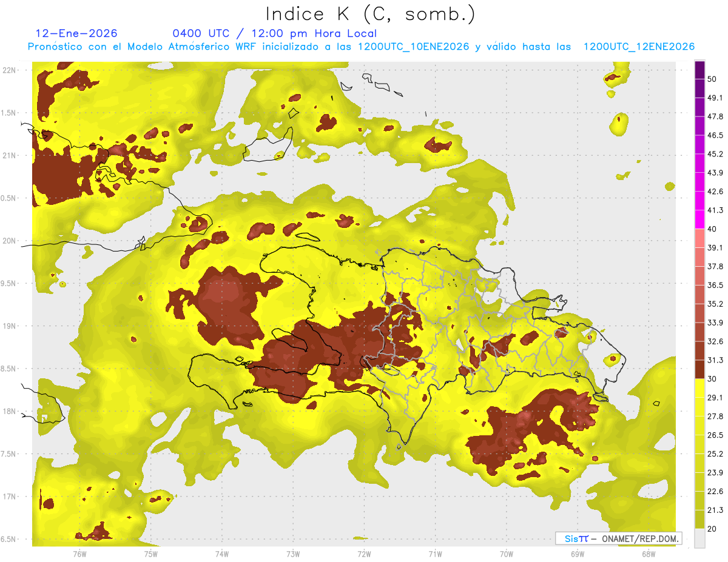The width and height of the screenshot is (728, 562).
Task: Click the colorbar value 26.5
Action: 715,435
